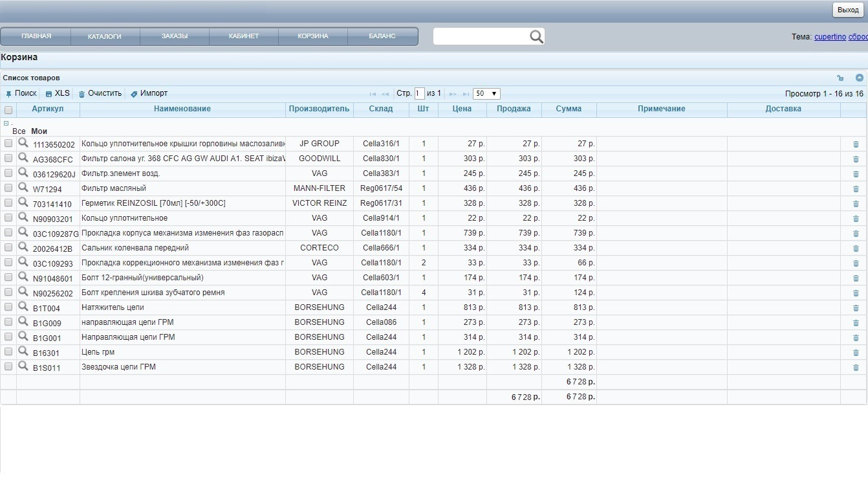Sort by the Сумма column header
868x488 pixels.
[569, 109]
